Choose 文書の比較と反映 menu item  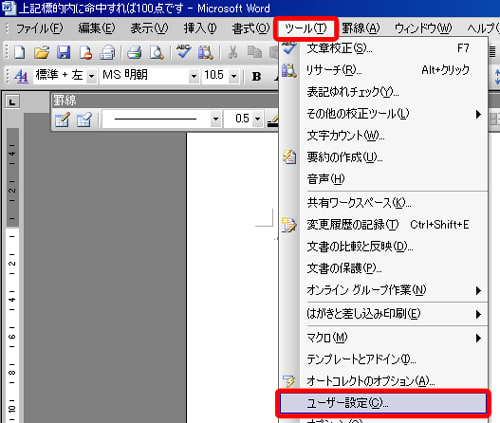(x=383, y=247)
